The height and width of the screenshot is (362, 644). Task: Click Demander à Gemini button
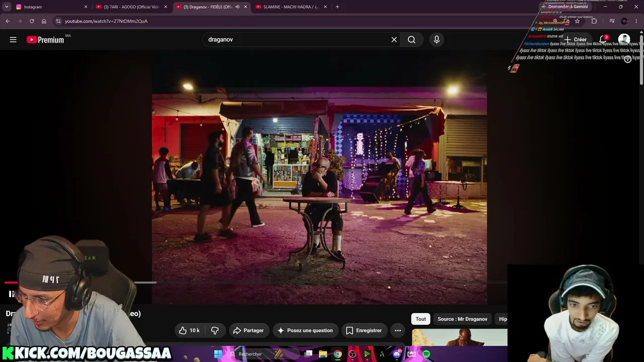click(x=565, y=7)
